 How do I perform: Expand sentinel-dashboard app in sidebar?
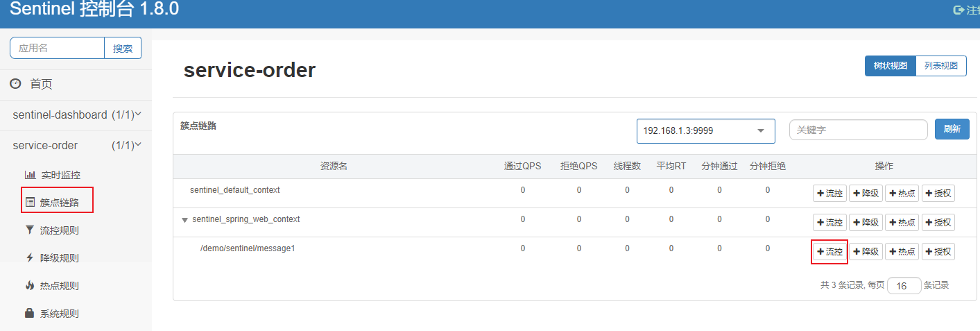click(77, 114)
